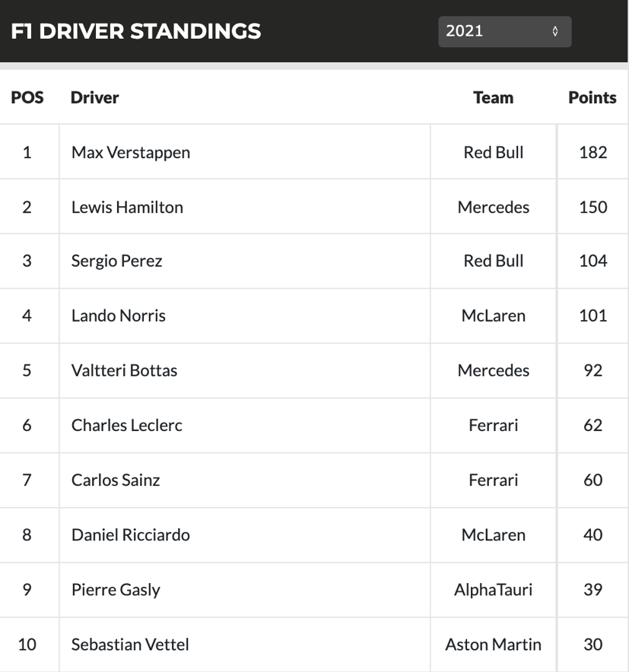Screen dimensions: 629x672
Task: Click Hamilton's 150 points value
Action: tap(592, 207)
